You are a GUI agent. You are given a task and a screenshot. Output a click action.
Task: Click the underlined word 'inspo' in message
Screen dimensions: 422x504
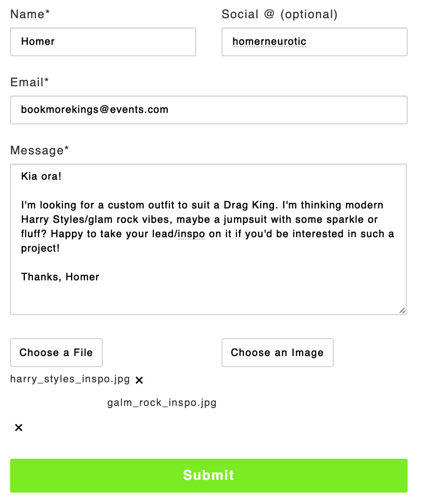[x=191, y=234]
